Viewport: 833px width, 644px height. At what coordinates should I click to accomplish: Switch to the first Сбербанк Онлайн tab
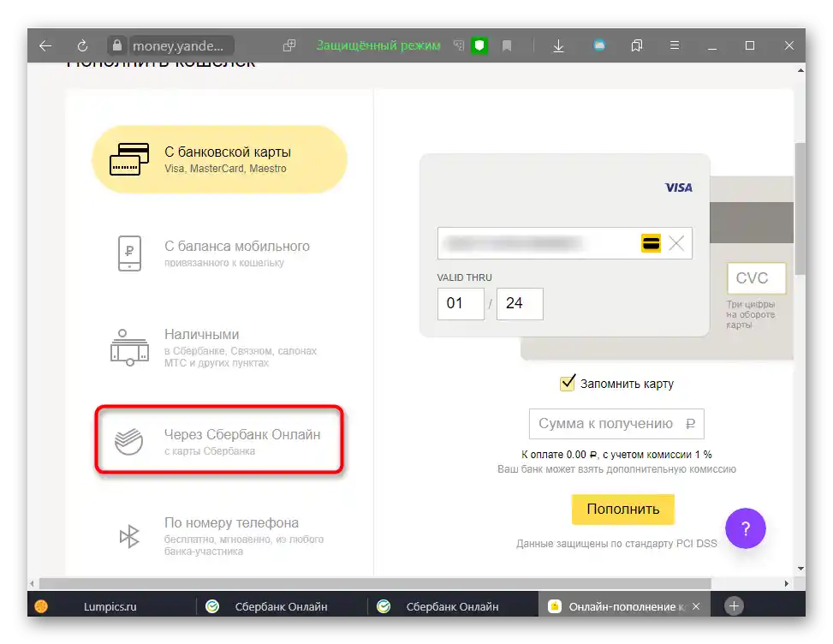point(282,606)
